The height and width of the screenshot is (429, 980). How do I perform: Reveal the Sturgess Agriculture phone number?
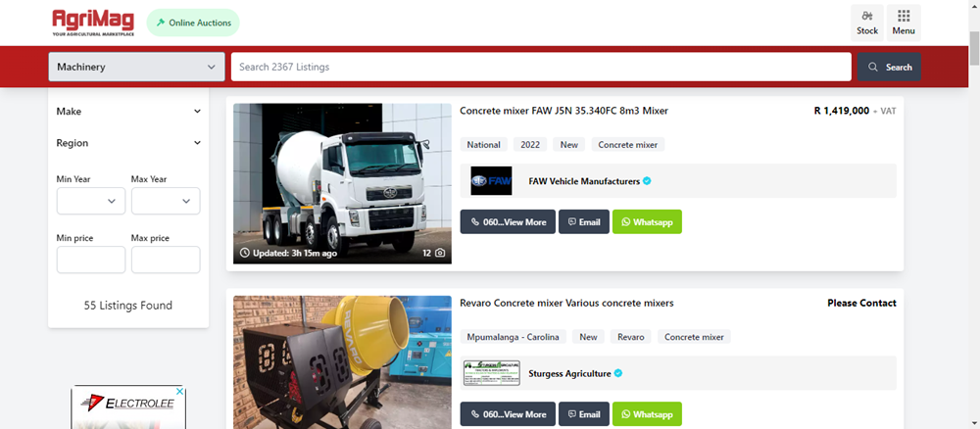click(x=508, y=414)
